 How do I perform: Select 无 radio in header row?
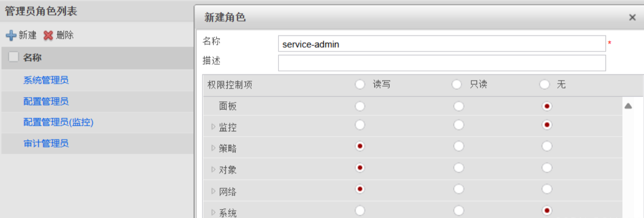tap(544, 85)
